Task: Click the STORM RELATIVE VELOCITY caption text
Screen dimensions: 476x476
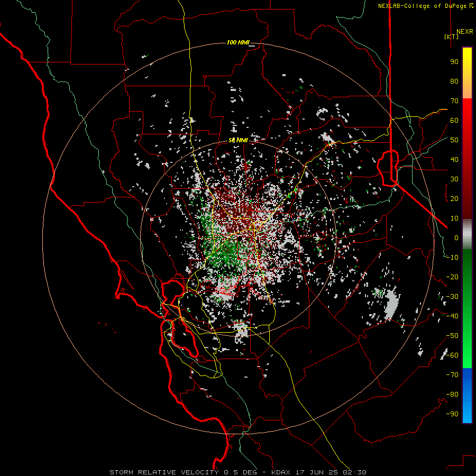Action: pyautogui.click(x=164, y=472)
